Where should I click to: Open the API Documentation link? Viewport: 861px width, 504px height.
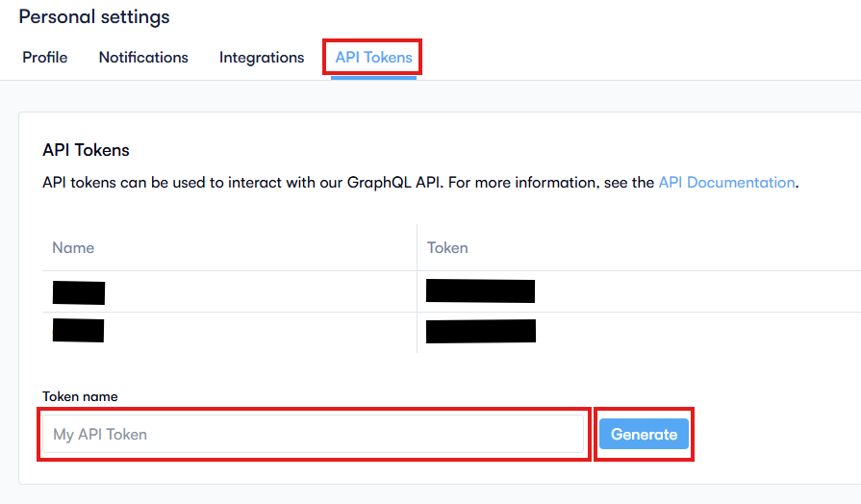[x=726, y=183]
